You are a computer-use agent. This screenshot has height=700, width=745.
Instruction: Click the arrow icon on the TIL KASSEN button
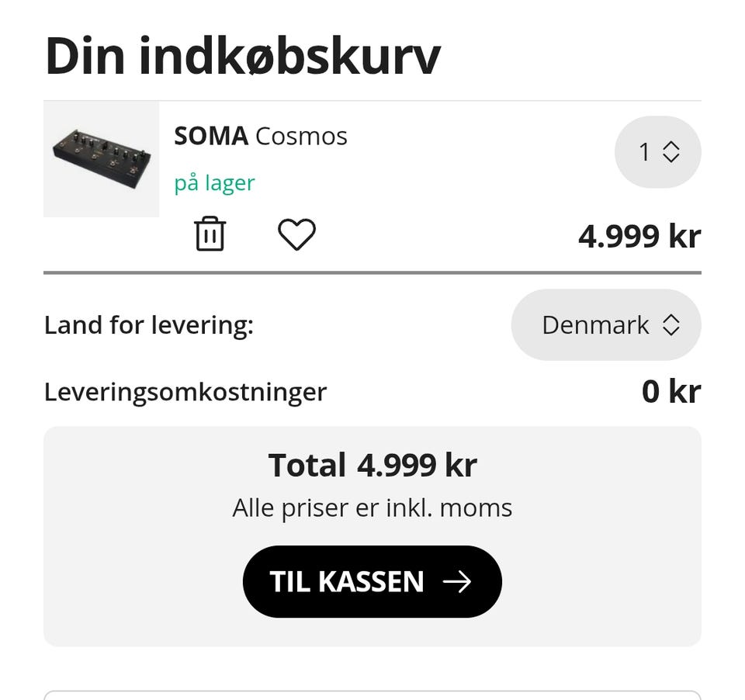click(x=457, y=582)
